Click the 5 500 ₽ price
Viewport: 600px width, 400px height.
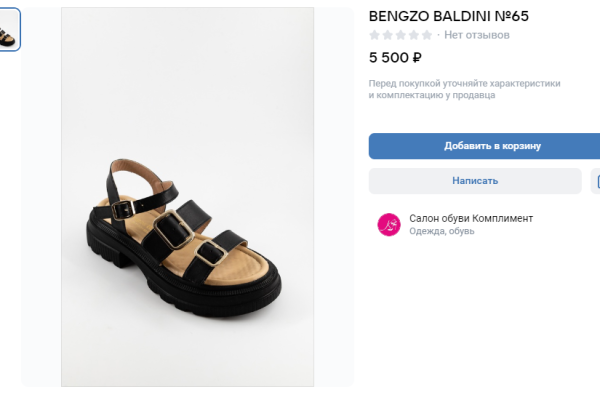[395, 58]
